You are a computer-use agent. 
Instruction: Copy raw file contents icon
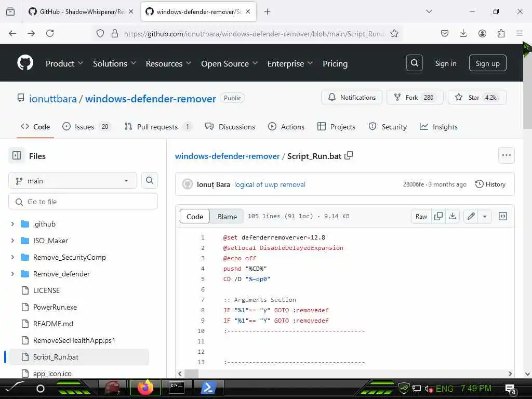(438, 216)
